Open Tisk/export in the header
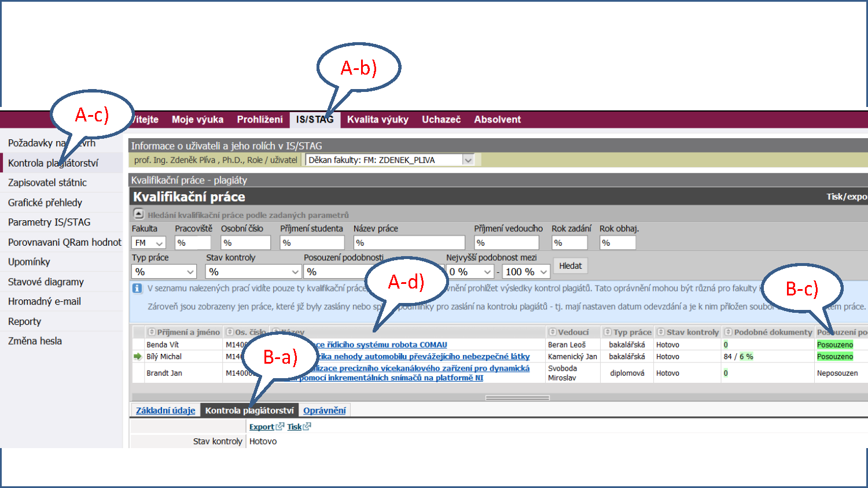Image resolution: width=868 pixels, height=488 pixels. (x=847, y=197)
